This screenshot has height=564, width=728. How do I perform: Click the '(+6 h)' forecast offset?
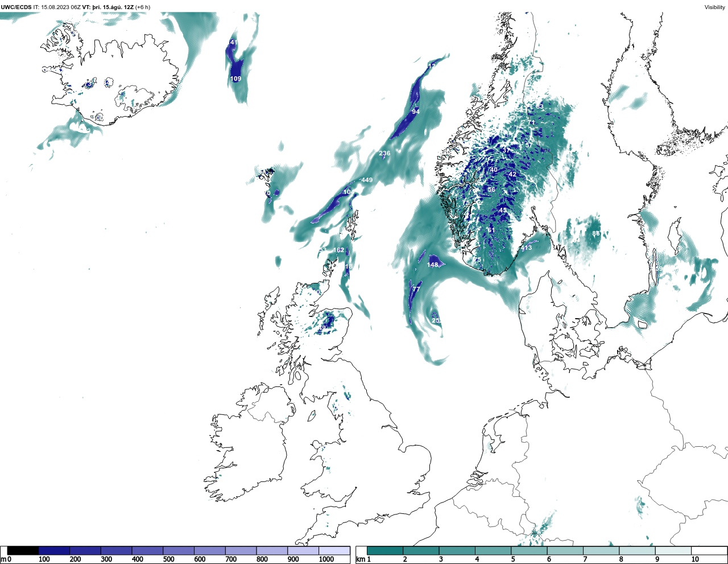click(x=143, y=7)
